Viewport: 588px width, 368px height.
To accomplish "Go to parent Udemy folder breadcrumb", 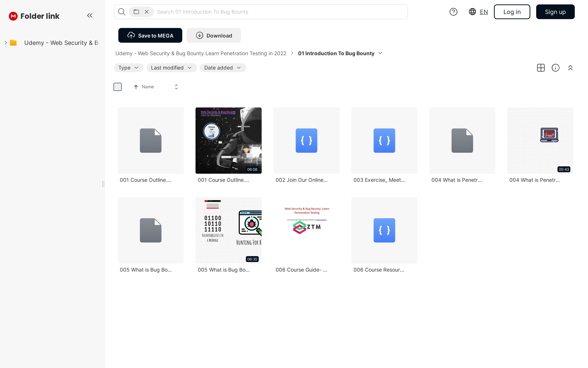I will coord(201,53).
